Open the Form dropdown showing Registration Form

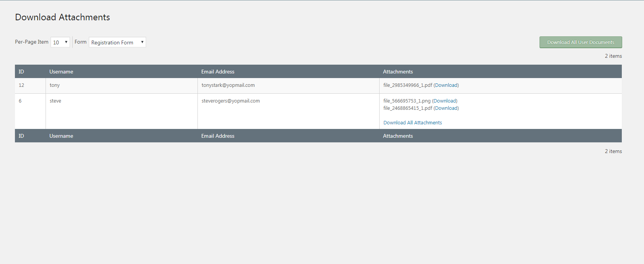click(117, 42)
